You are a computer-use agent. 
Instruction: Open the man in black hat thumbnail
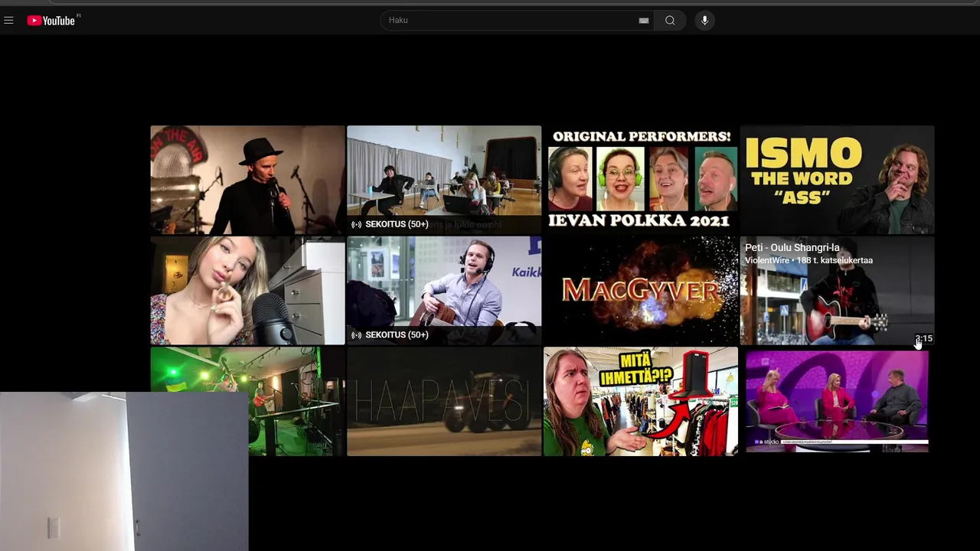(x=247, y=180)
